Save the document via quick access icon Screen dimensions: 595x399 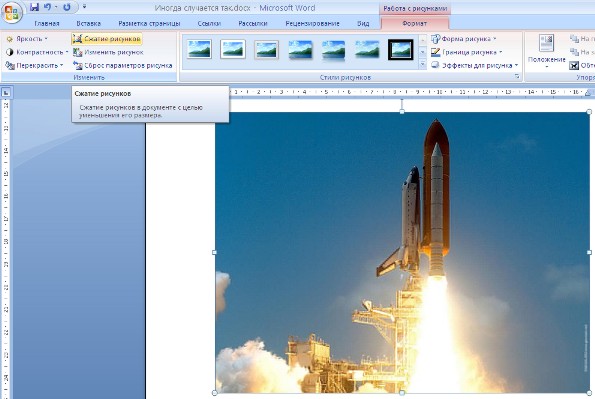pos(35,7)
